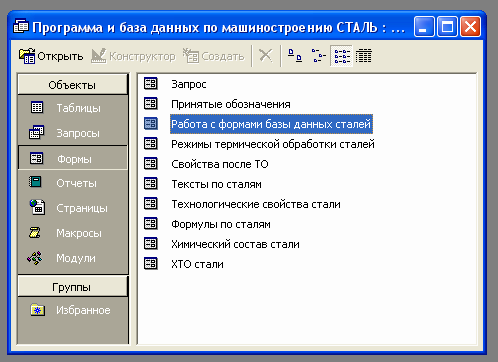The image size is (498, 362).
Task: Click icon beside Технологические свойства стали
Action: 150,203
